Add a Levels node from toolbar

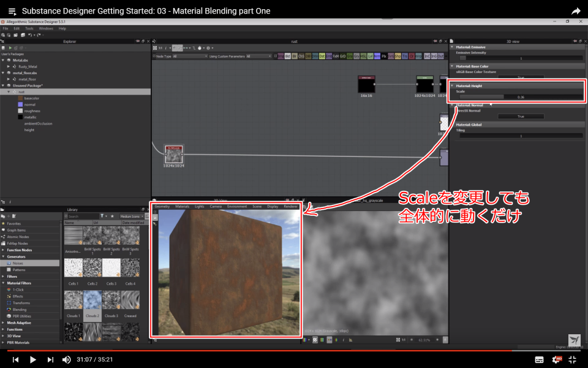[x=370, y=56]
